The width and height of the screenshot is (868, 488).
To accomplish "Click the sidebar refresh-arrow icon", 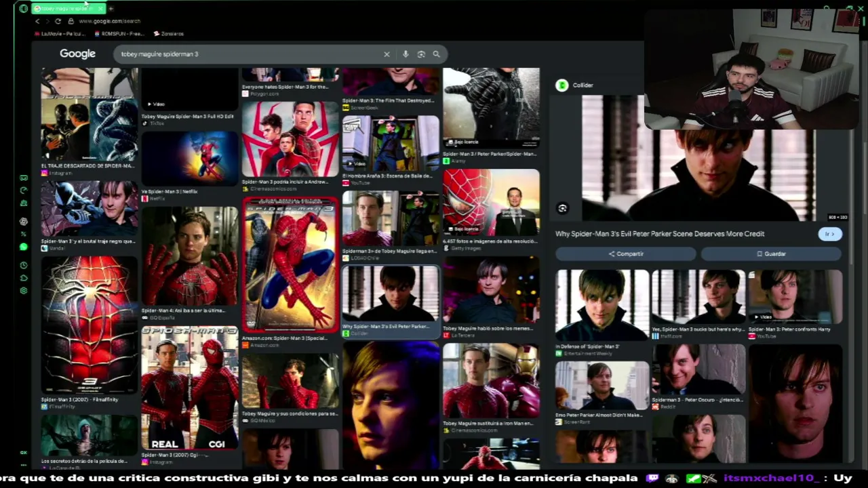I will (24, 190).
